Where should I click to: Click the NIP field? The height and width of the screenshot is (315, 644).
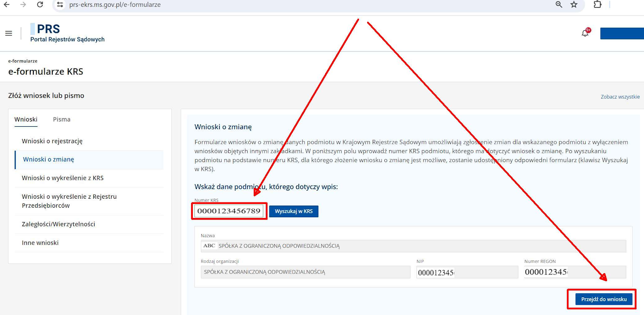[467, 272]
